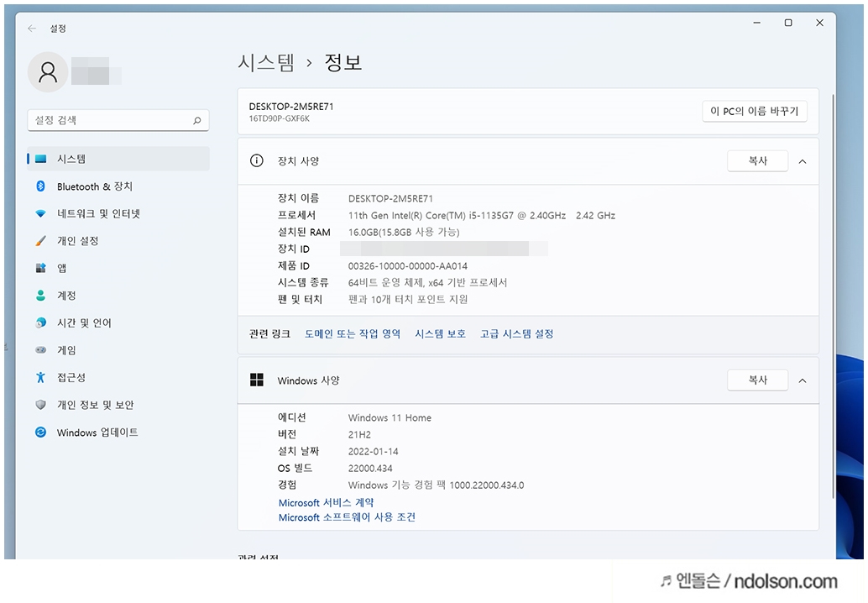This screenshot has height=603, width=868.
Task: Click the 시스템 monitor icon
Action: [x=40, y=159]
